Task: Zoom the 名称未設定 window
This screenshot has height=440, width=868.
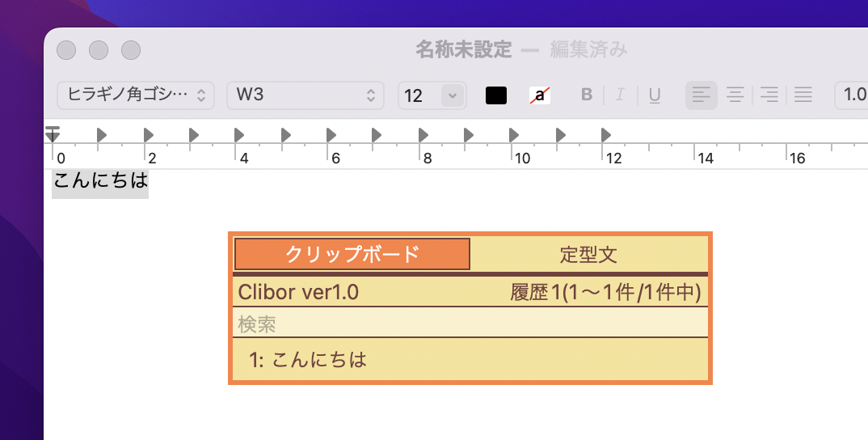Action: pyautogui.click(x=131, y=50)
